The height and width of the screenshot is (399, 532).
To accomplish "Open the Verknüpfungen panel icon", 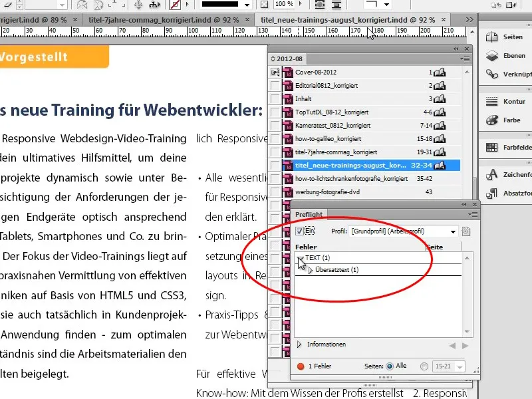I will click(x=491, y=74).
